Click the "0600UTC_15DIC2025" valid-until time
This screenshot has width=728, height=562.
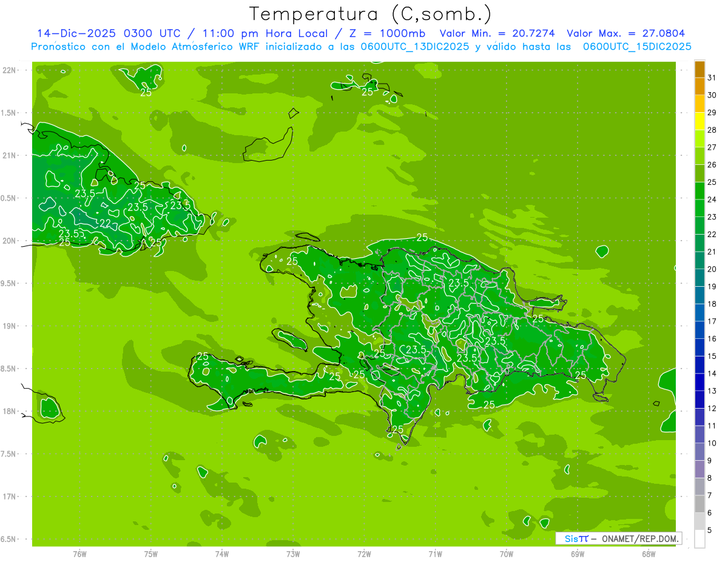[638, 47]
